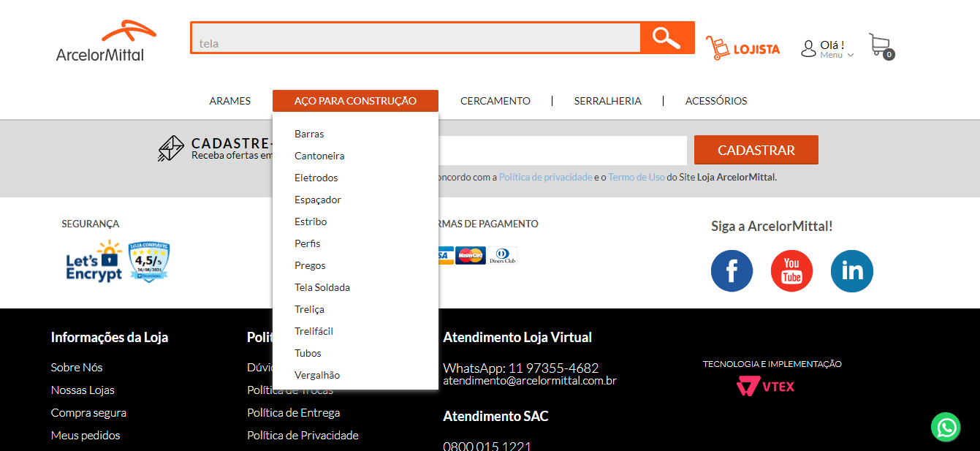Image resolution: width=980 pixels, height=451 pixels.
Task: Open the CERCAMENTO menu
Action: [x=495, y=101]
